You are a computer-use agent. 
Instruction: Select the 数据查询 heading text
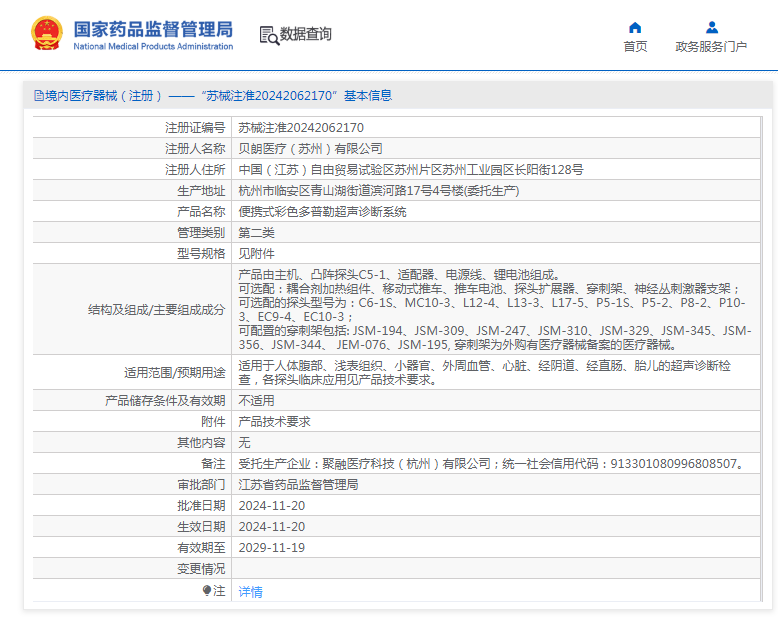coord(306,34)
